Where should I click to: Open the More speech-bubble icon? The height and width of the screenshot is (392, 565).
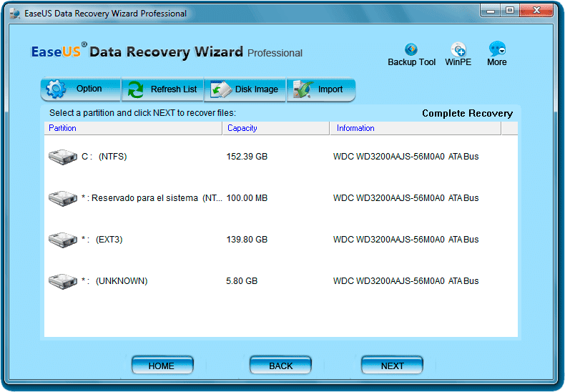point(497,49)
